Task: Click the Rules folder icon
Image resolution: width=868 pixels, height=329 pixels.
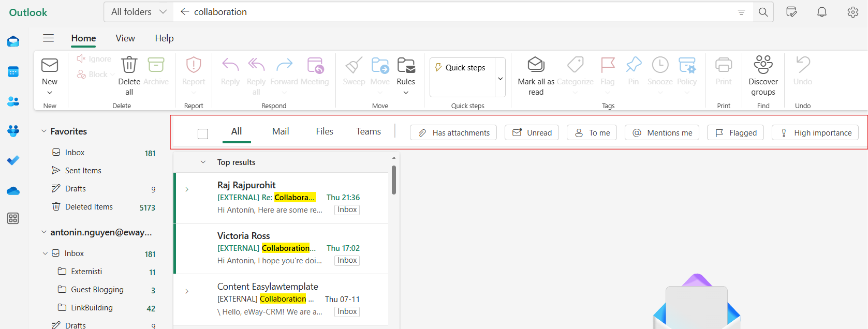Action: 406,65
